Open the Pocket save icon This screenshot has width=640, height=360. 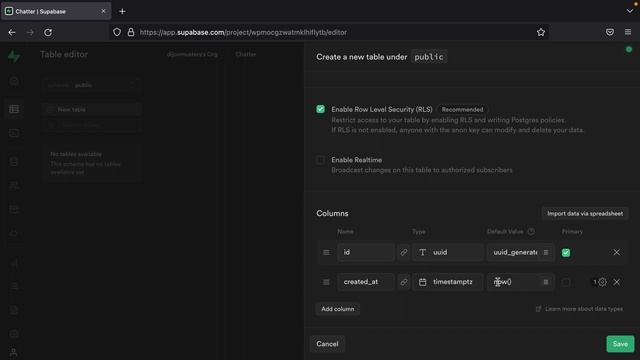[610, 32]
